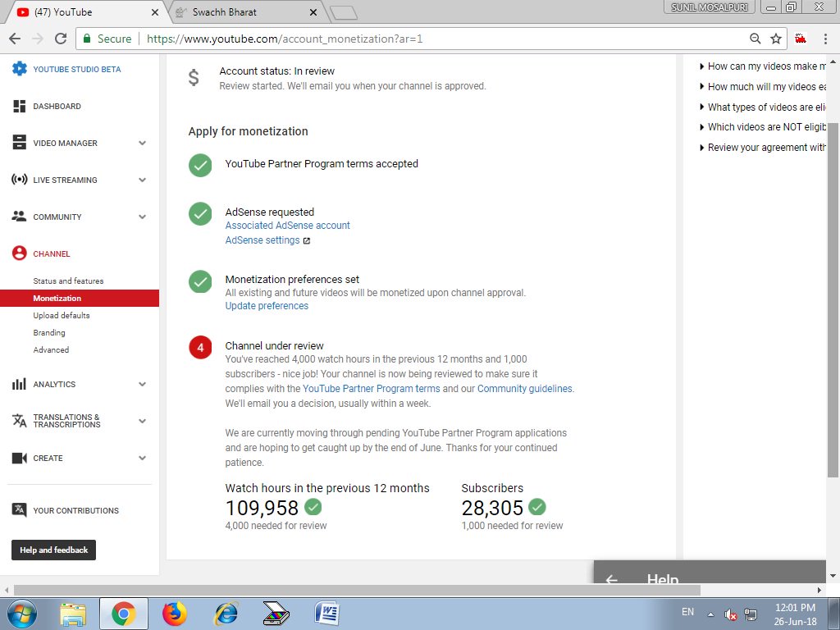
Task: Open YouTube Partner Program terms link
Action: [x=372, y=389]
